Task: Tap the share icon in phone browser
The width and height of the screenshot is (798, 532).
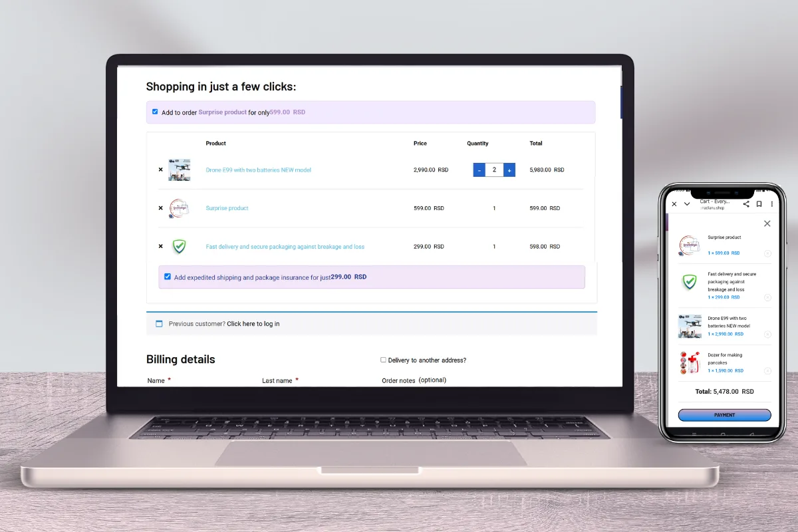Action: pyautogui.click(x=746, y=204)
